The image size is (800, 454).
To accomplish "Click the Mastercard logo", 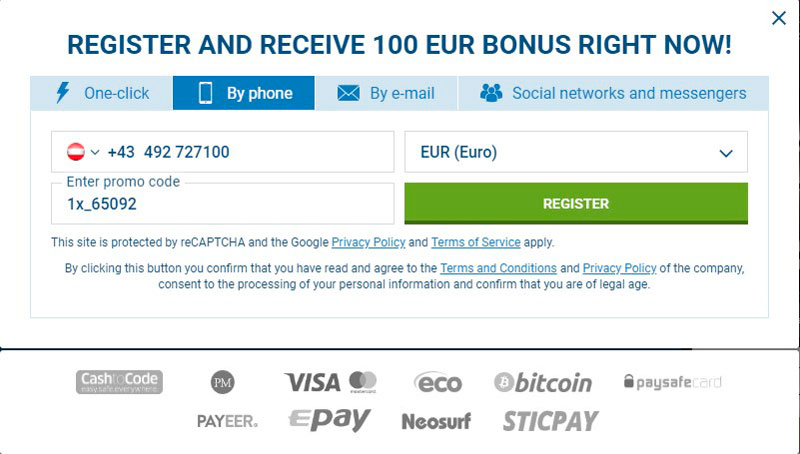I will (x=363, y=382).
